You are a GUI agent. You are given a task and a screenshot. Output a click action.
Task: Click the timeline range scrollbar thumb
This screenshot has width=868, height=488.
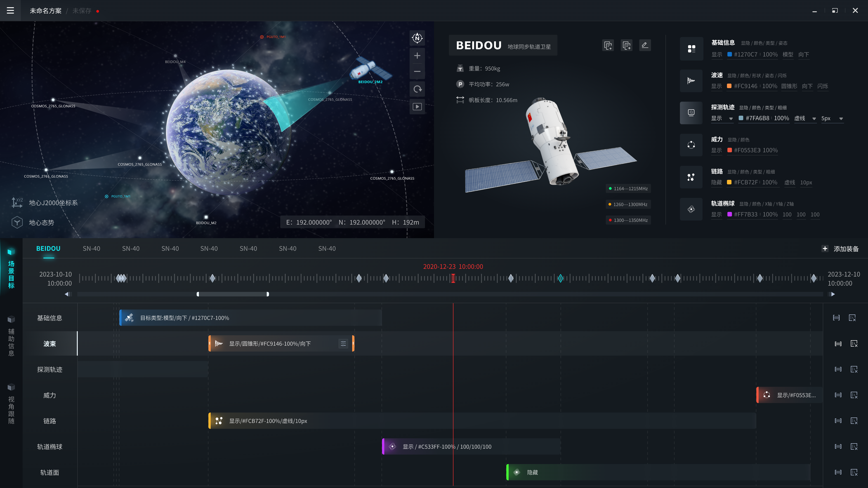coord(233,294)
